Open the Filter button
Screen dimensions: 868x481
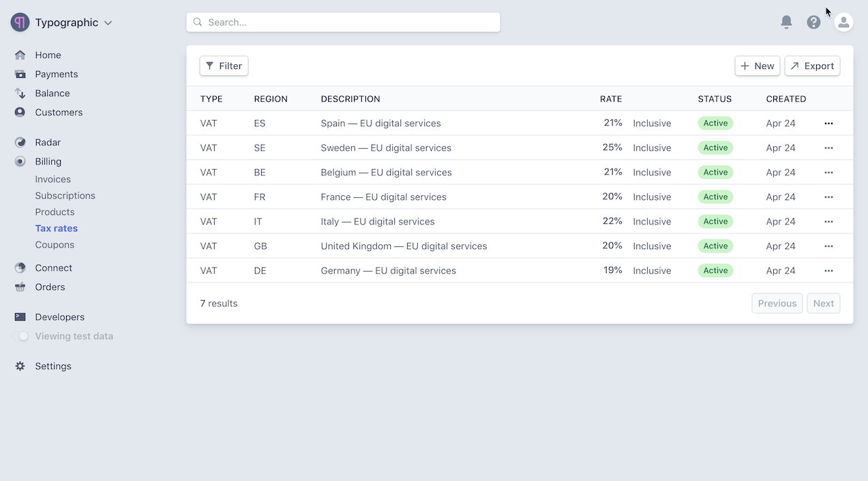point(224,66)
